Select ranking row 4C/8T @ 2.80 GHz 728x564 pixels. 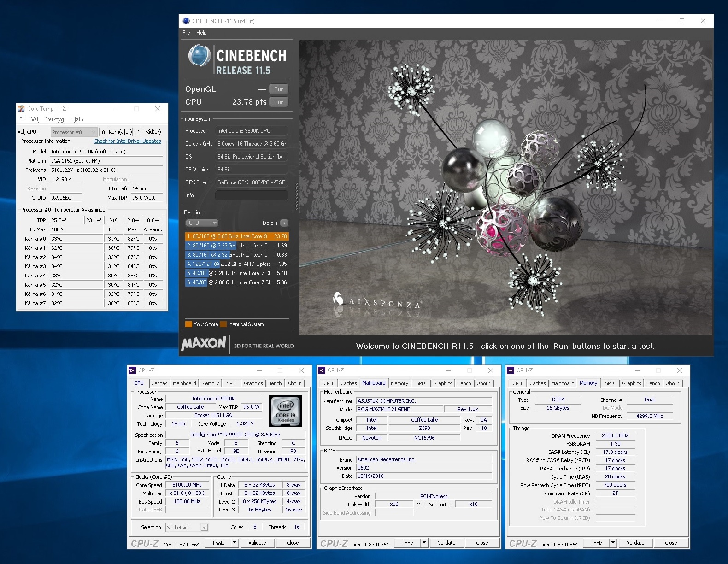click(237, 282)
